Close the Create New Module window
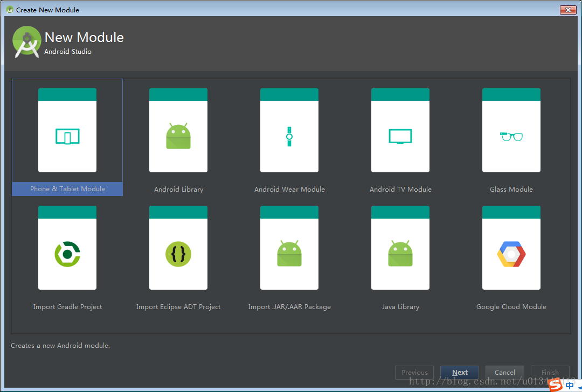Viewport: 582px width, 392px height. coord(568,10)
